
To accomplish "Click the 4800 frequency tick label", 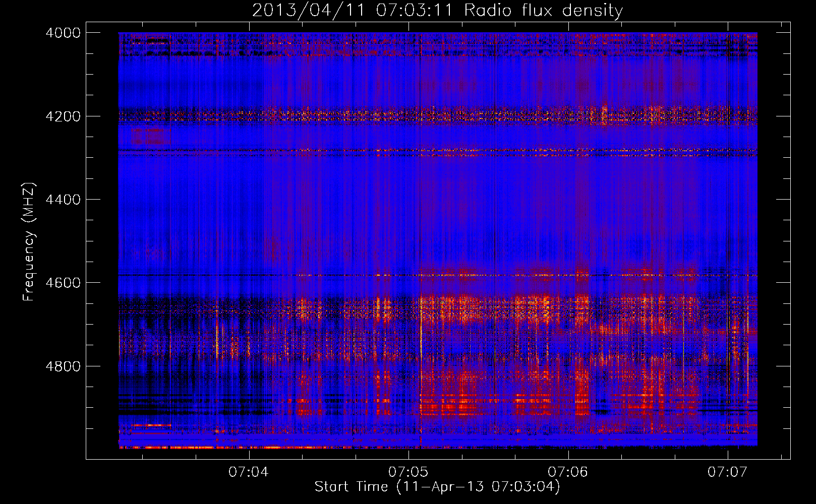I will click(63, 366).
